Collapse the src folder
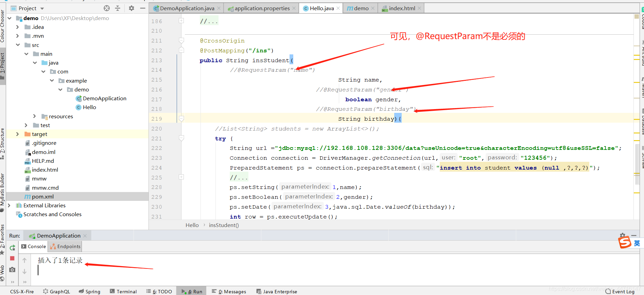 [18, 45]
